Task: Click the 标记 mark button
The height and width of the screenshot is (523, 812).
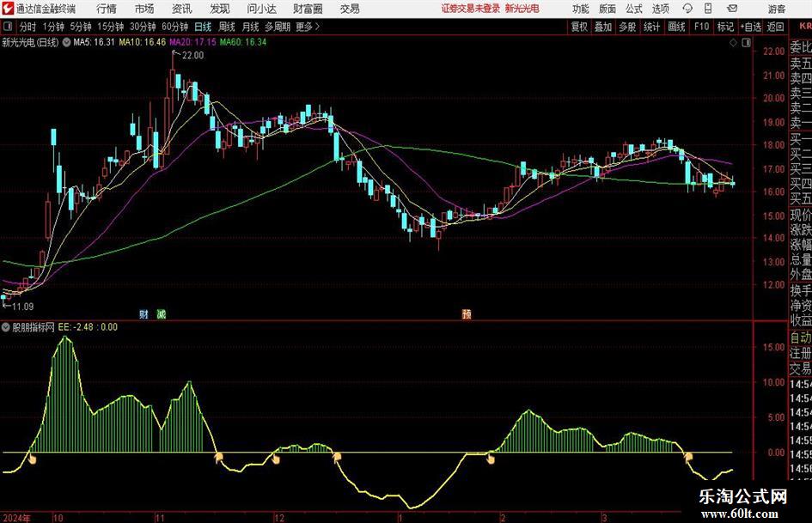Action: pos(725,27)
